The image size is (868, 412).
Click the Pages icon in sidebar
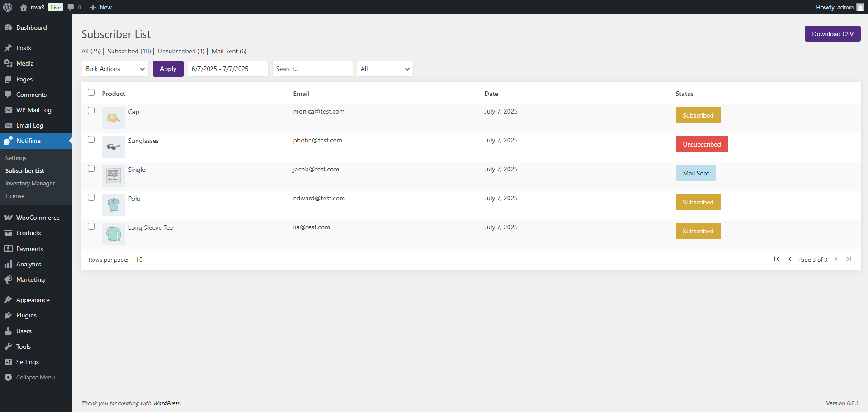pyautogui.click(x=8, y=79)
